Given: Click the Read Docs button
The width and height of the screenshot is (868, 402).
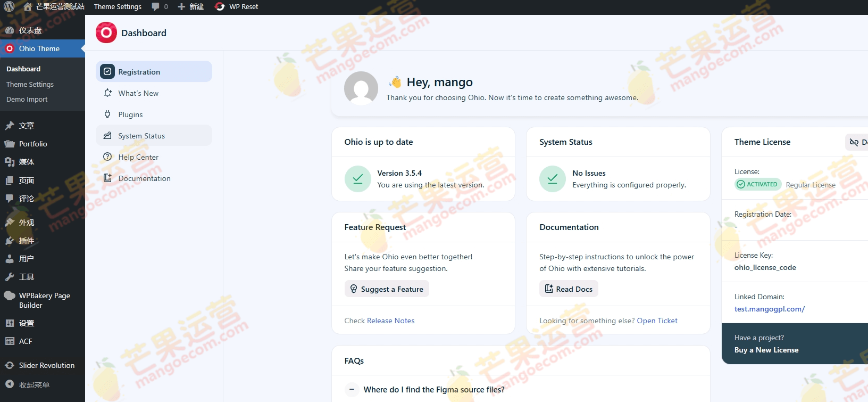Looking at the screenshot, I should pos(569,289).
